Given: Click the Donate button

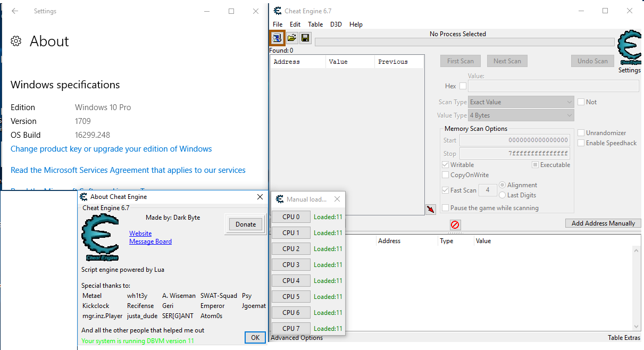Looking at the screenshot, I should 246,224.
